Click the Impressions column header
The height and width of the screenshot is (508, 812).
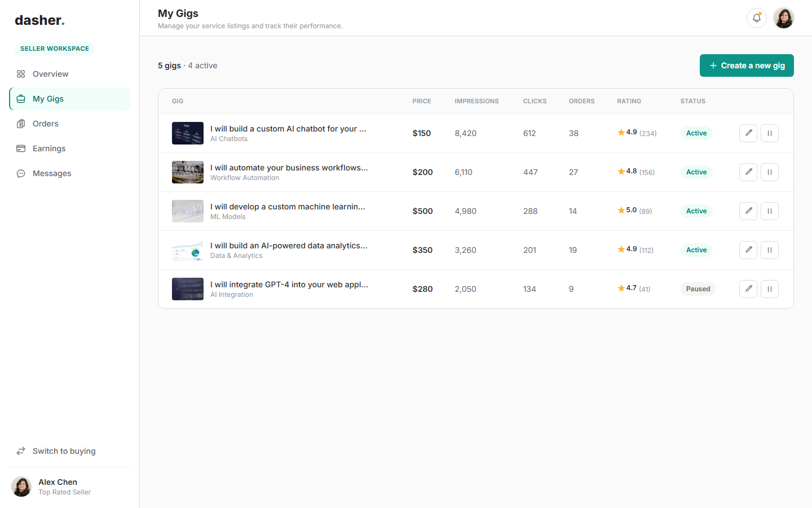point(476,101)
